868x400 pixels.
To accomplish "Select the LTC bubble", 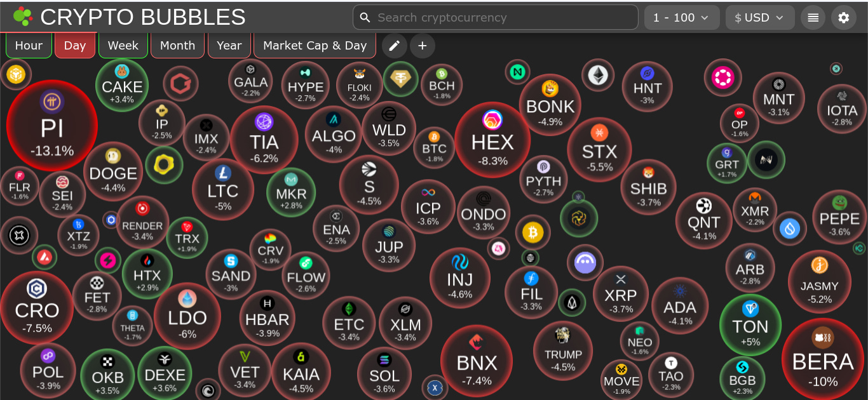I will coord(223,189).
